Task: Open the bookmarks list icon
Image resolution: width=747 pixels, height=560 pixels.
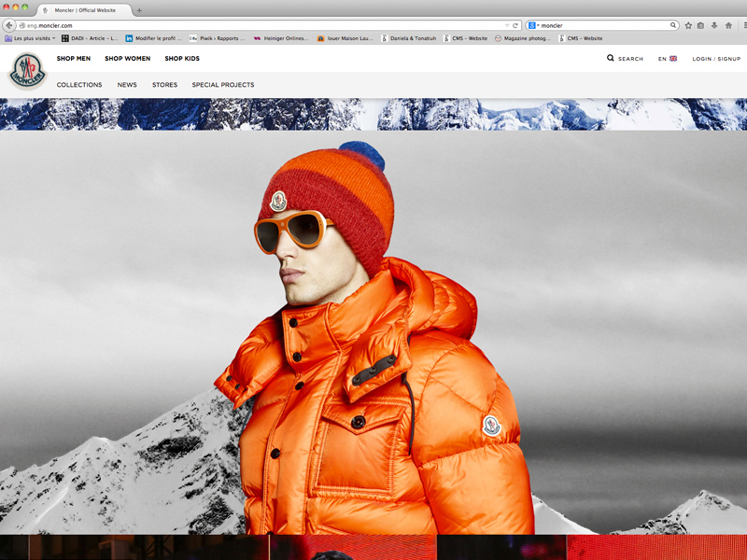Action: 701,26
